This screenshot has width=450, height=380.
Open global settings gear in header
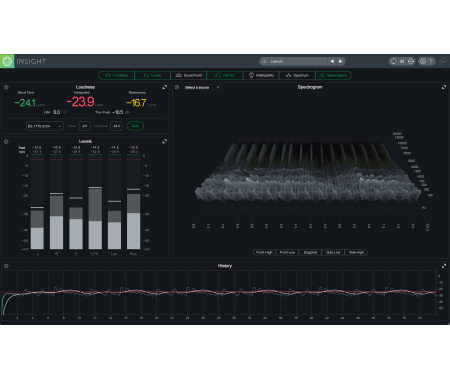coord(423,61)
